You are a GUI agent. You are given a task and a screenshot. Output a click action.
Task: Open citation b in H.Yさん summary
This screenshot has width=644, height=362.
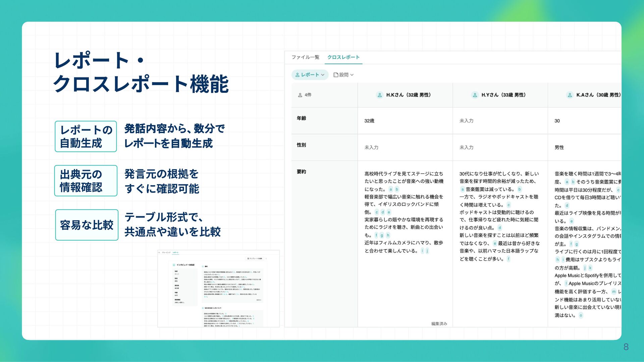pyautogui.click(x=520, y=189)
